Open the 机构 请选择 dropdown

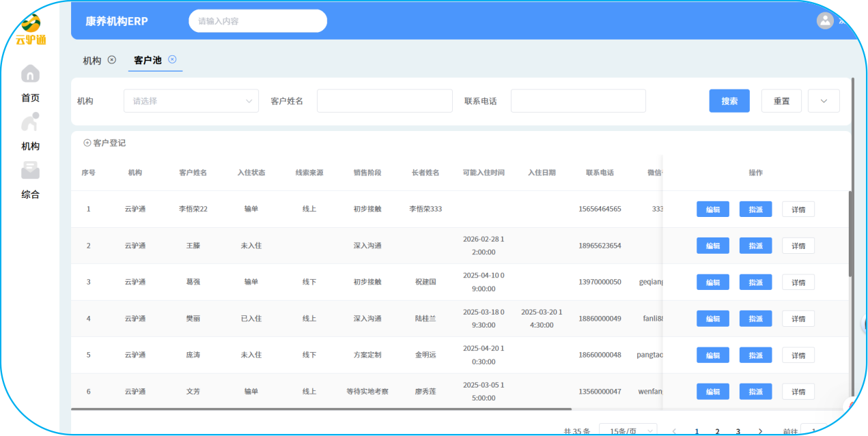[x=191, y=101]
